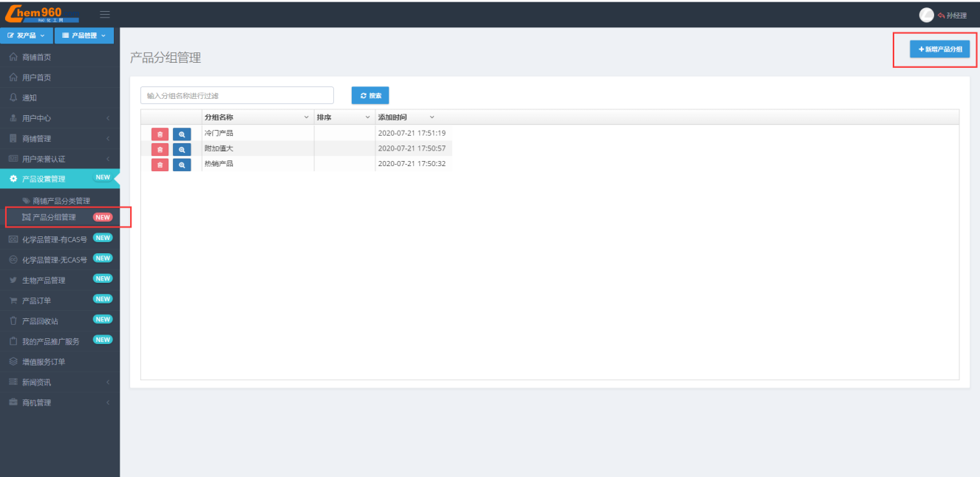
Task: Click the CC icon beside 化学品管理-有CAS号
Action: click(13, 239)
